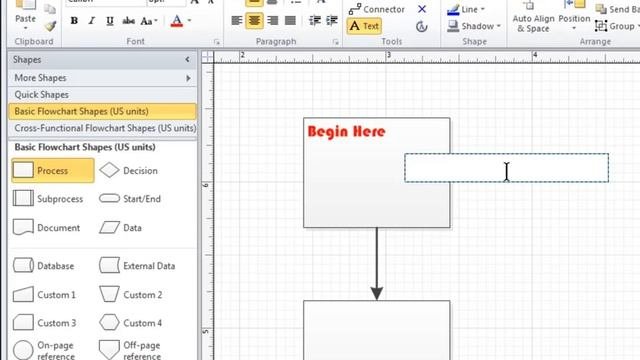Select Cross-Functional Flowchart Shapes stencil
Image resolution: width=640 pixels, height=360 pixels.
coord(102,128)
